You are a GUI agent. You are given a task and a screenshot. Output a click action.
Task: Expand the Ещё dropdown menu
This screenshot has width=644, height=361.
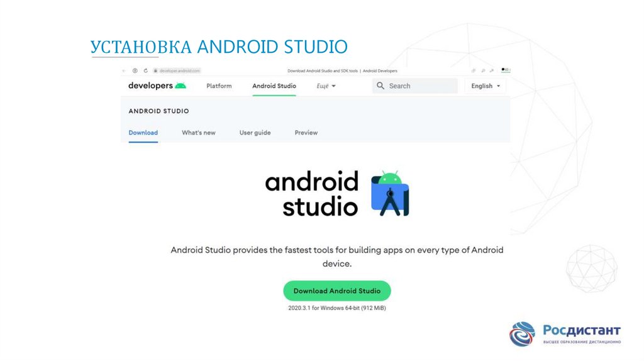(326, 86)
